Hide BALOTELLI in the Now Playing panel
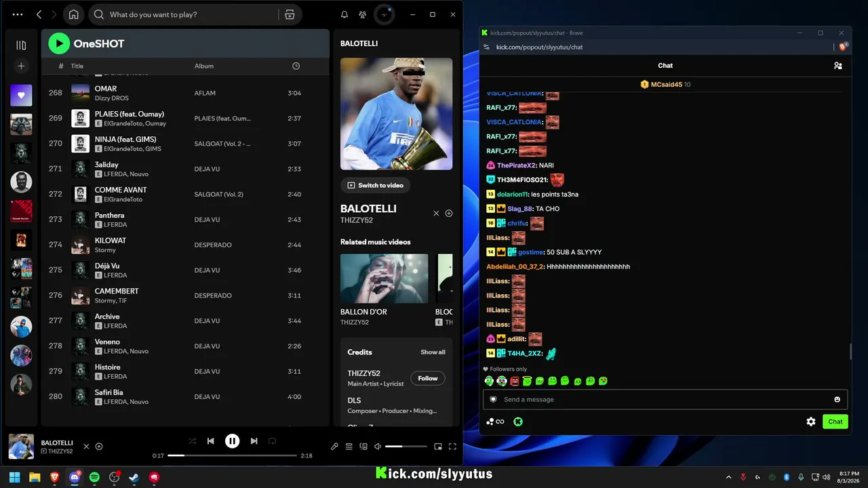 tap(436, 213)
